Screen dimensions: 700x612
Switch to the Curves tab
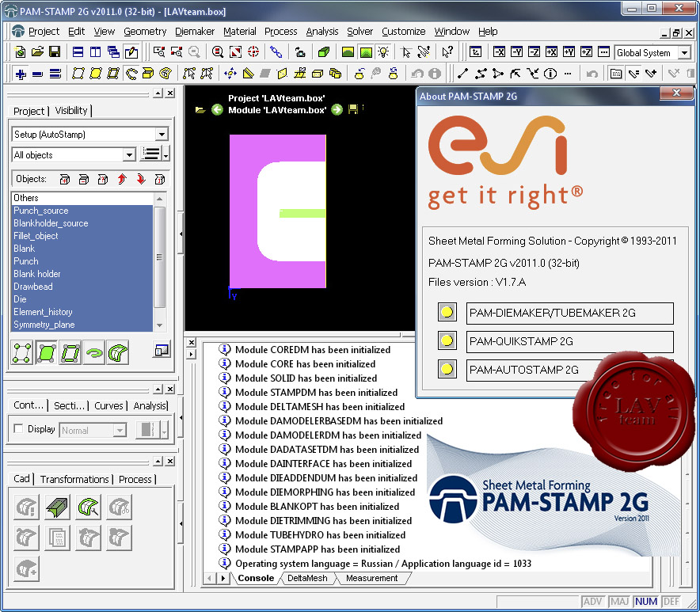pos(108,406)
